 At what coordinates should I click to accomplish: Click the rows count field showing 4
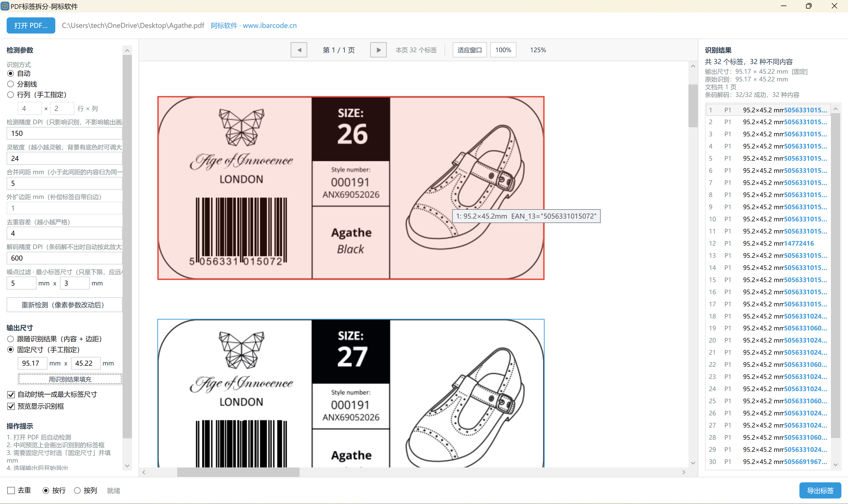coord(30,109)
